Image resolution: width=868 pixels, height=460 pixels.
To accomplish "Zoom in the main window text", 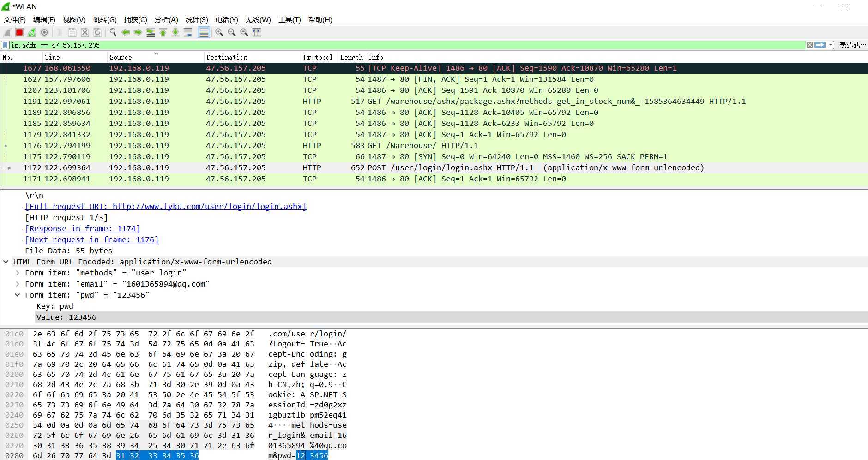I will [x=219, y=32].
